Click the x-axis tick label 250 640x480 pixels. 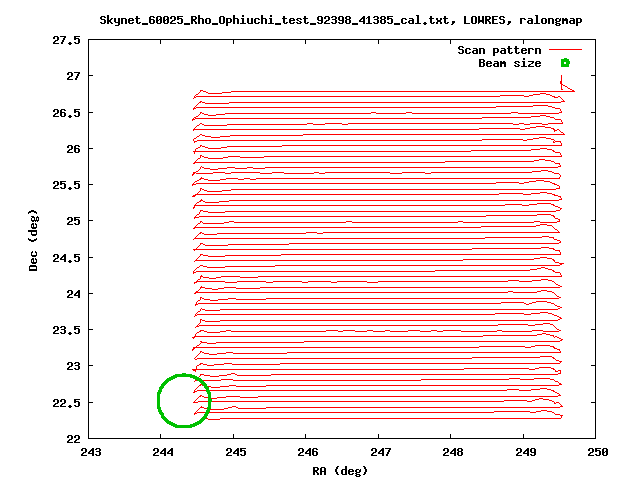(598, 452)
